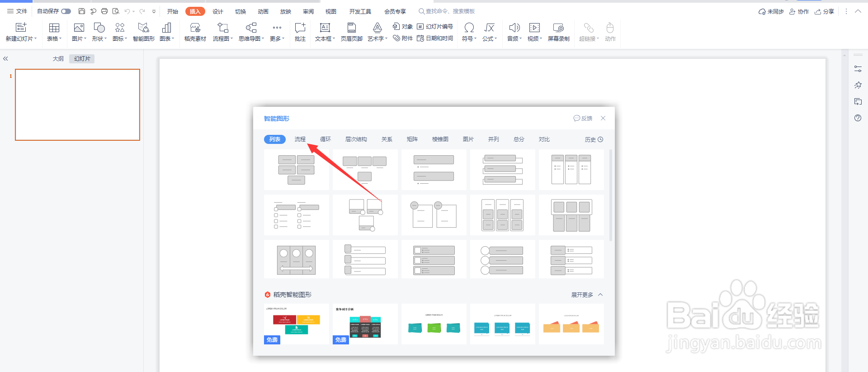Click the 幻灯片编号 button
This screenshot has width=868, height=372.
coord(435,27)
